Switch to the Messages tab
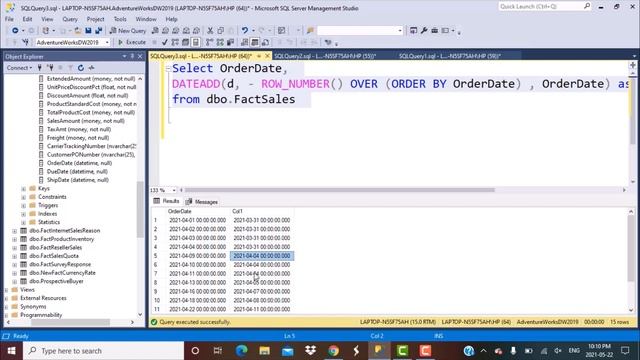This screenshot has height=360, width=640. pos(202,202)
